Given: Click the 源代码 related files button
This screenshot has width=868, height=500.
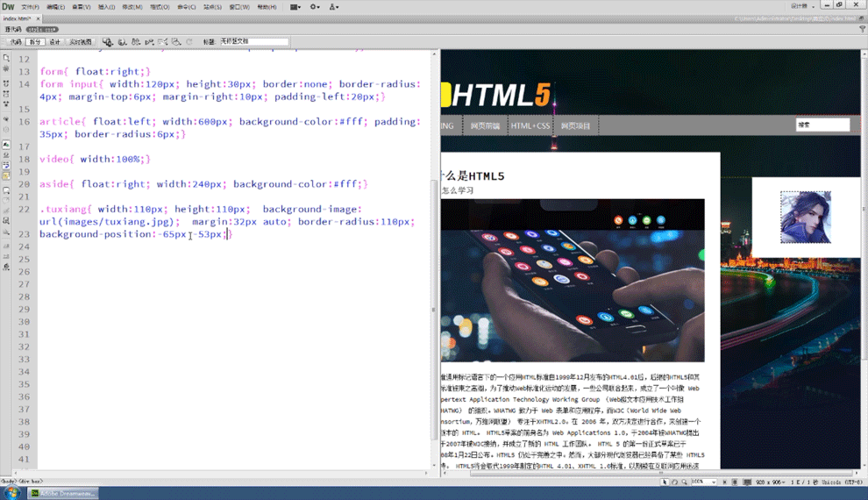Looking at the screenshot, I should [x=13, y=29].
